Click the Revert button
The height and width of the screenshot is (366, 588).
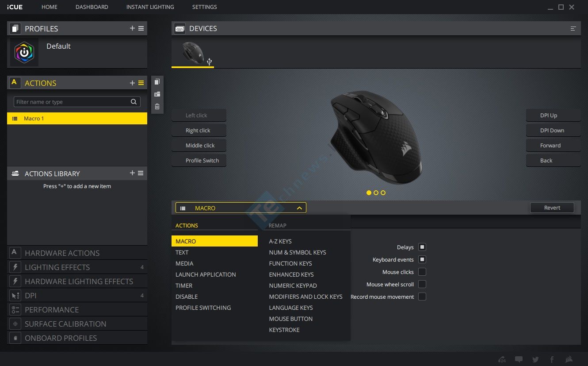[x=552, y=208]
